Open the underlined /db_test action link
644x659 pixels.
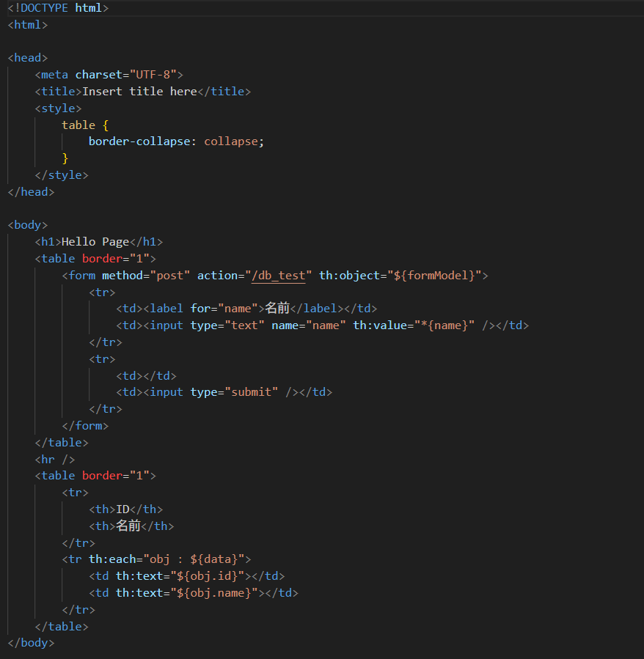point(282,276)
